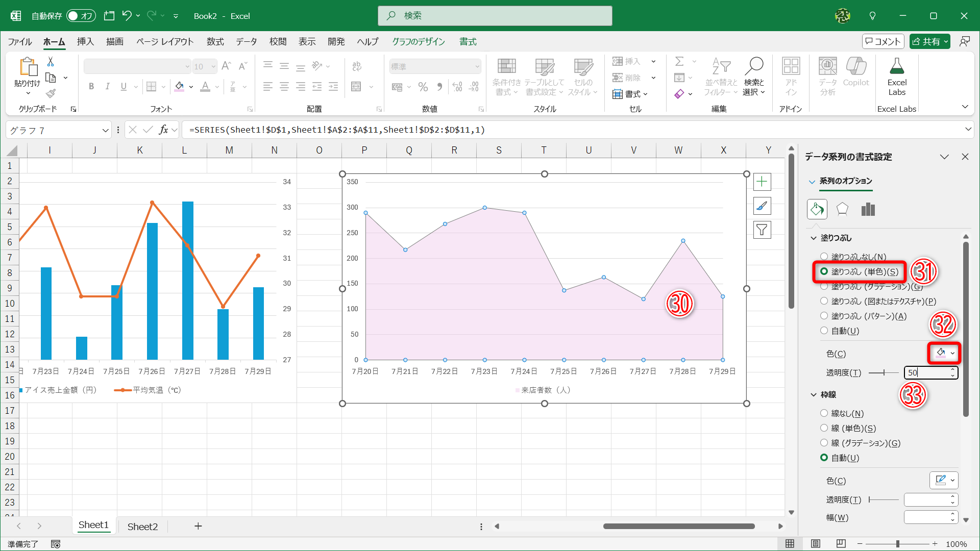Select the 塗りつぶしなし radio button

tap(824, 257)
